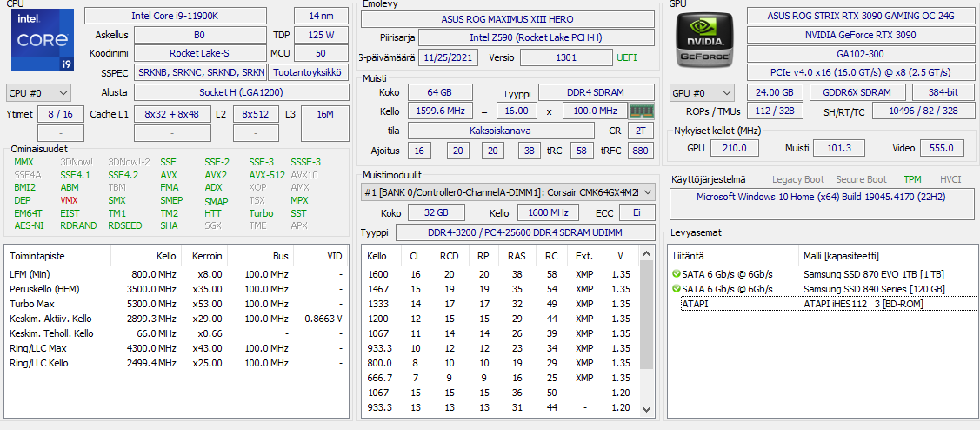Click the SHA feature flag
This screenshot has width=980, height=430.
(x=169, y=225)
